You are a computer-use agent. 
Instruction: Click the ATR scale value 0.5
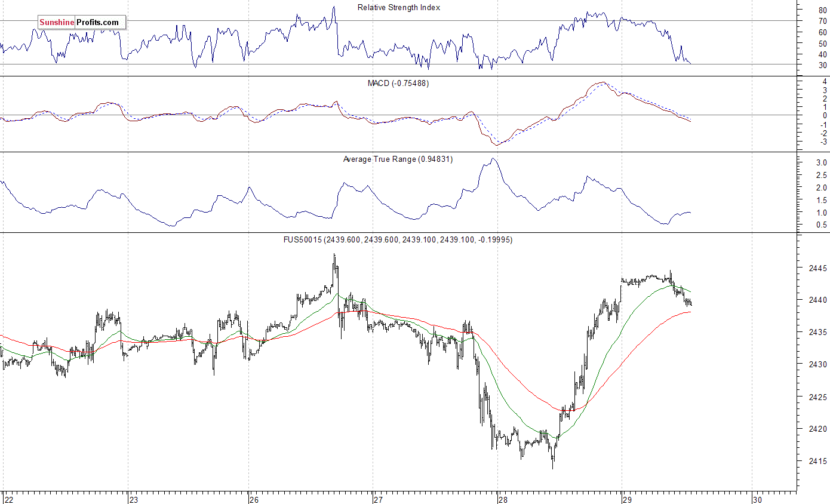[821, 225]
